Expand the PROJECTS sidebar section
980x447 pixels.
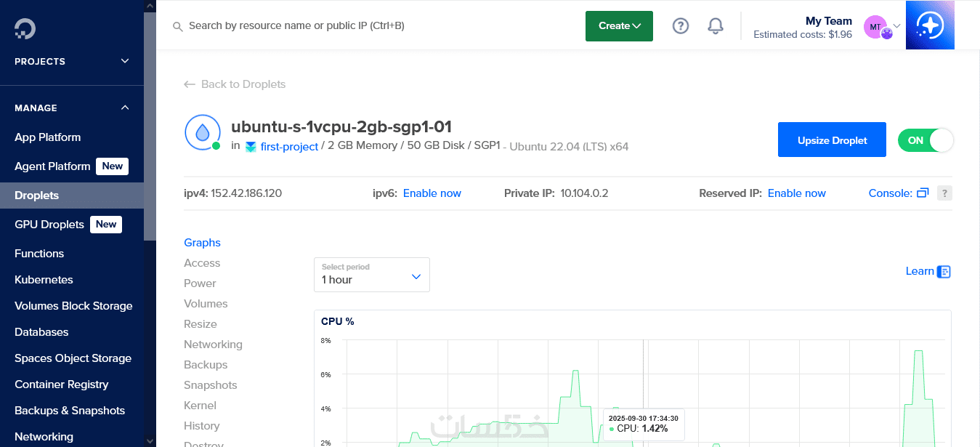click(125, 61)
